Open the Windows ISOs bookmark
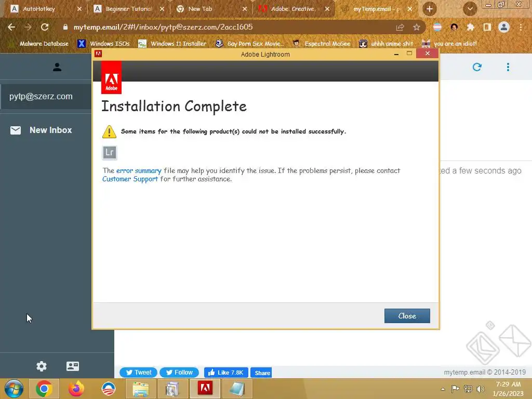The width and height of the screenshot is (532, 399). (103, 44)
